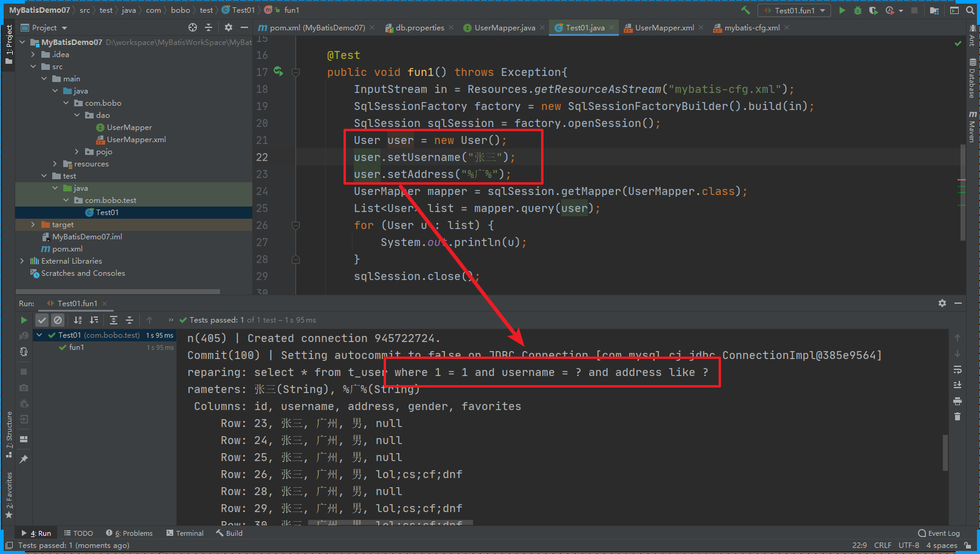Select UserMapper.xml in the project tree

click(136, 140)
